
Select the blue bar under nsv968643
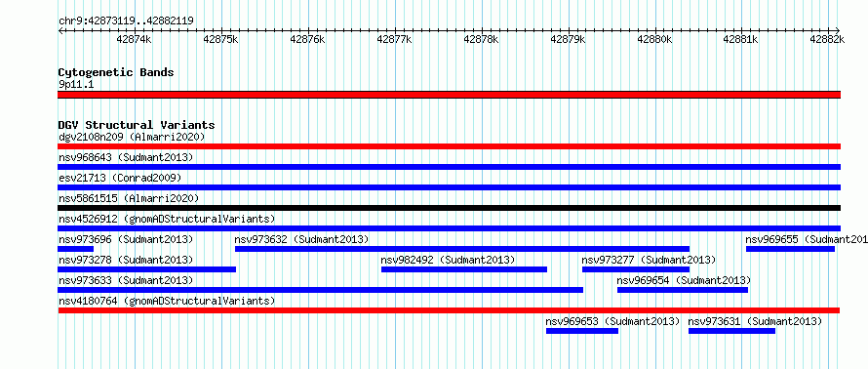449,167
